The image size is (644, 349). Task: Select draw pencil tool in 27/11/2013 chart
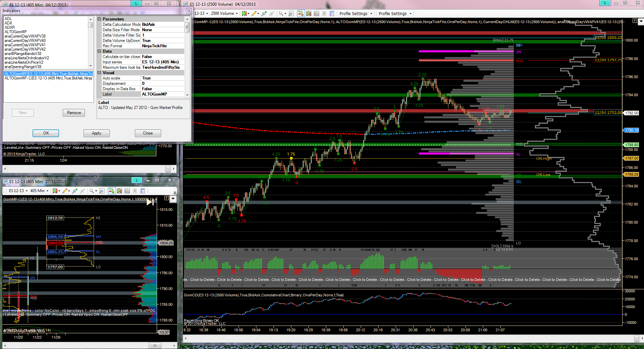point(66,191)
